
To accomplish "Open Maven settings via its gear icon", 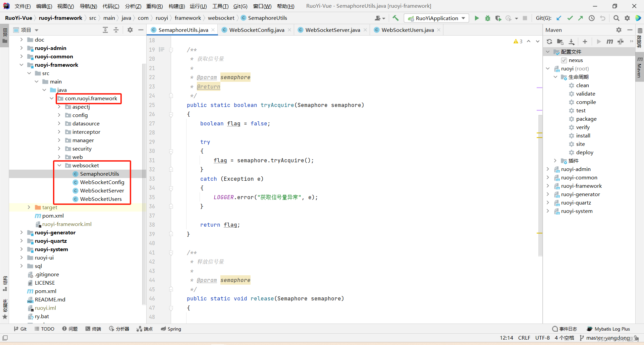I will pyautogui.click(x=619, y=30).
